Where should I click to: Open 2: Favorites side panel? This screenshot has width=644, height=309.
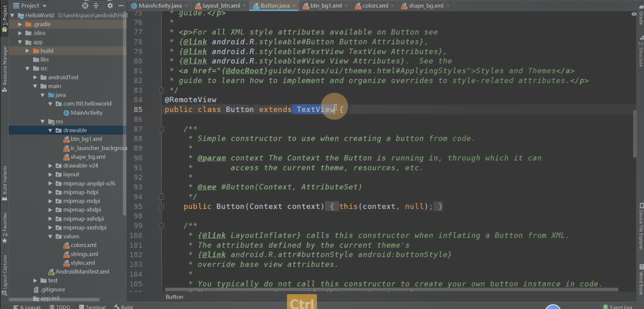5,228
